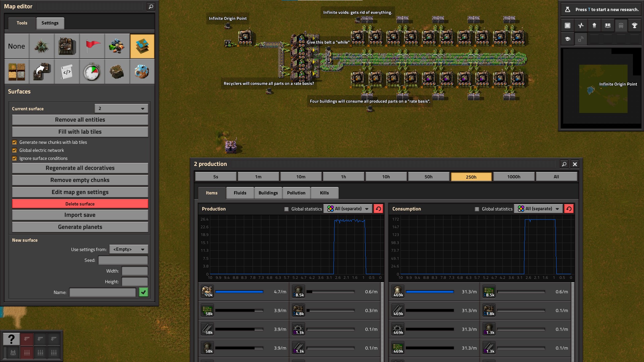Enable Production Global statistics checkbox

tap(286, 209)
